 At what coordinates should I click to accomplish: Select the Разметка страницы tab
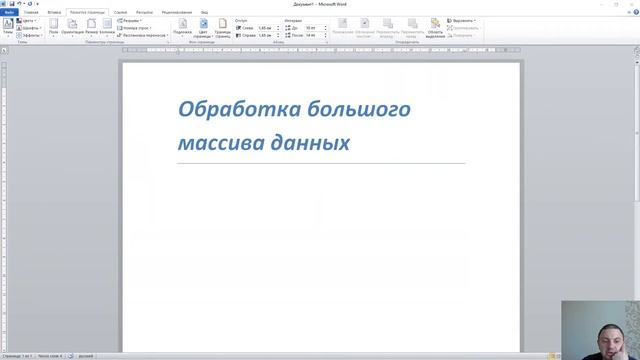point(87,12)
